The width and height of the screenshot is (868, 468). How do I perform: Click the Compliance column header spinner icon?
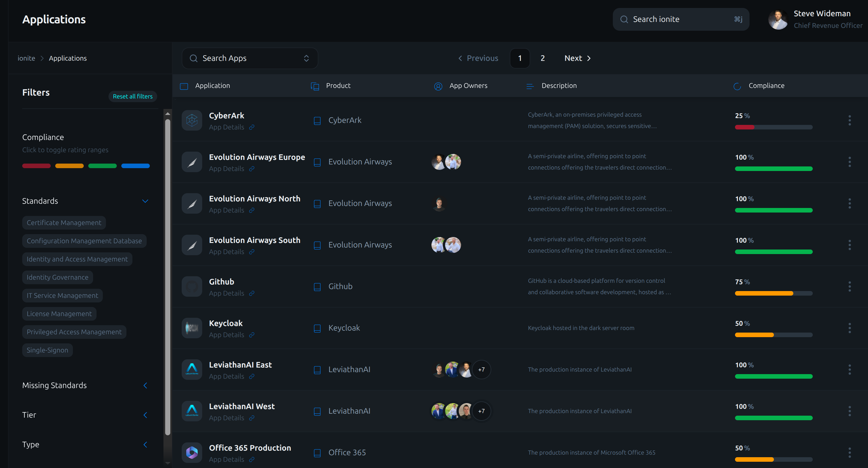pos(737,86)
